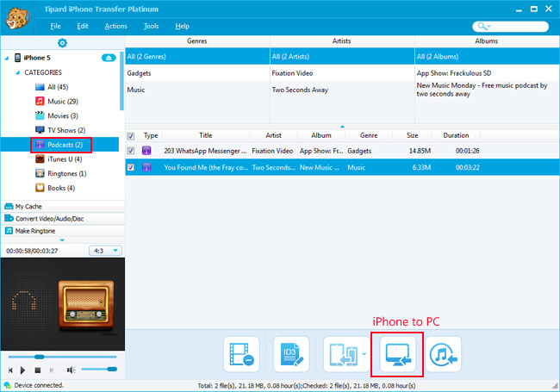Uncheck the You Found Me row checkbox

[131, 167]
